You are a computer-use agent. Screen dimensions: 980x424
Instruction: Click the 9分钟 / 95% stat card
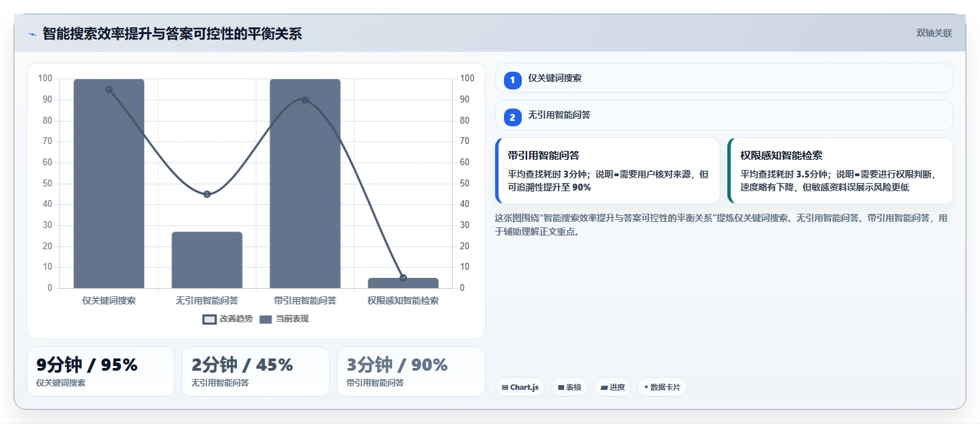[x=101, y=371]
